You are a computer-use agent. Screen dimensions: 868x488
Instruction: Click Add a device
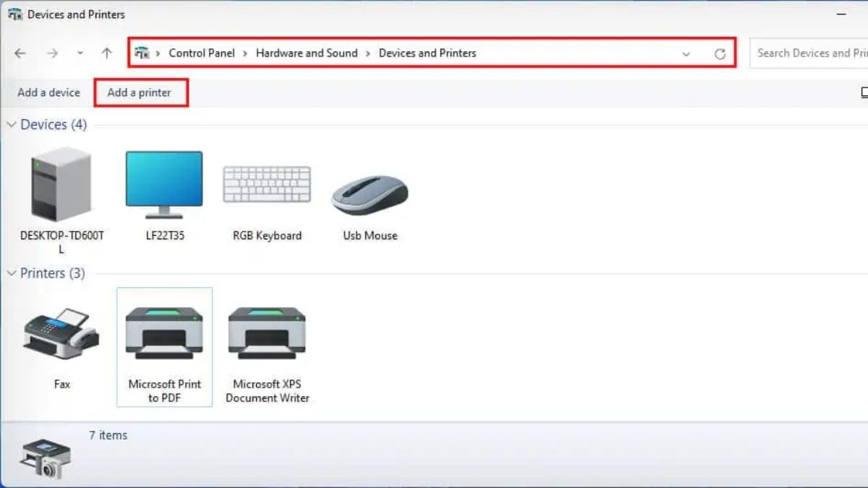[48, 93]
